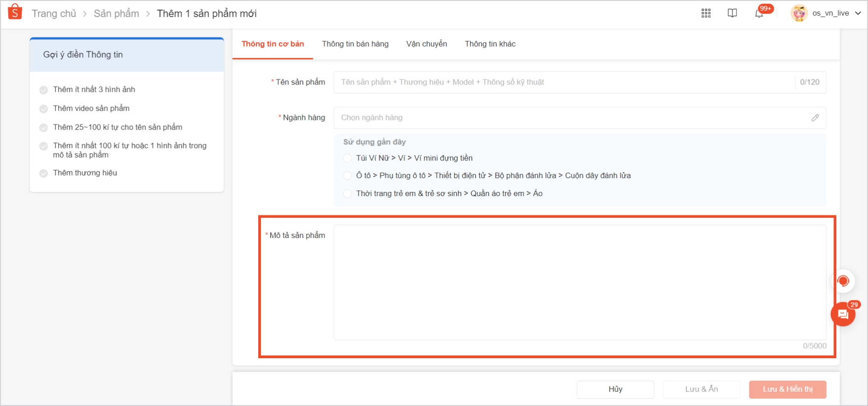This screenshot has width=868, height=406.
Task: Focus the Mô tả sản phẩm text area
Action: click(x=580, y=282)
